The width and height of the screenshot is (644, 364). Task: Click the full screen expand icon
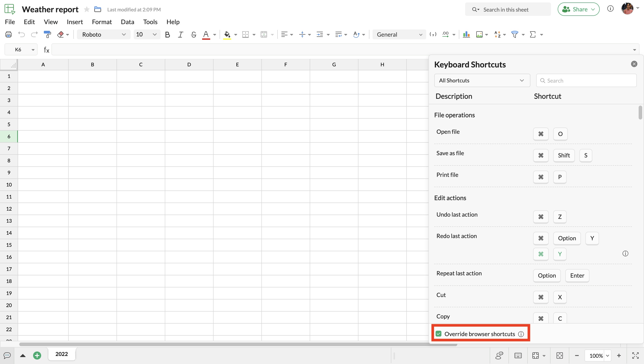[635, 355]
